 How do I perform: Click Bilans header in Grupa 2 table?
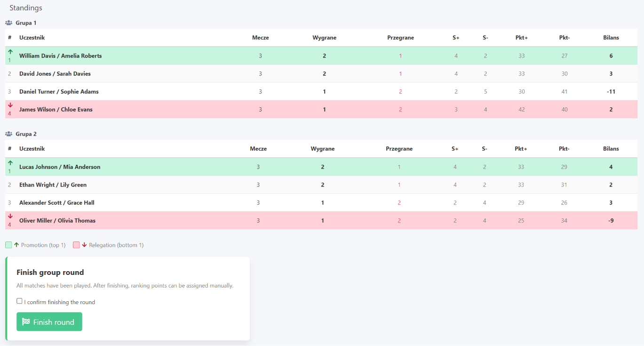611,149
